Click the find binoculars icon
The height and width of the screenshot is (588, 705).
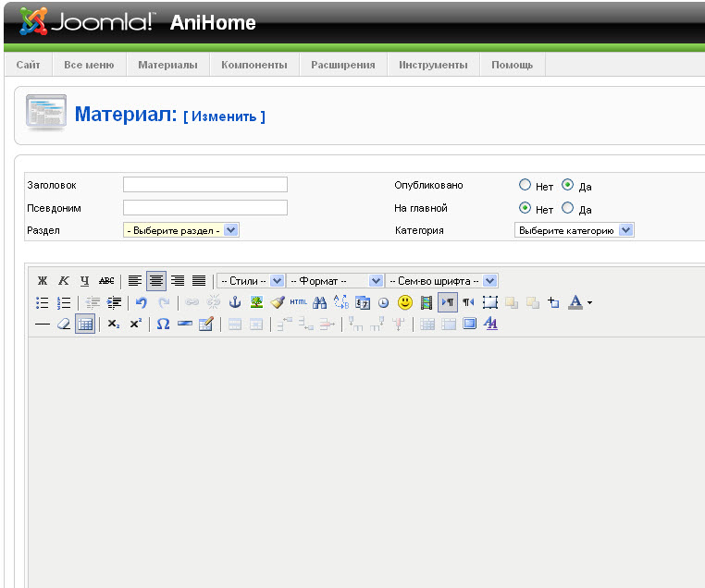(x=320, y=302)
